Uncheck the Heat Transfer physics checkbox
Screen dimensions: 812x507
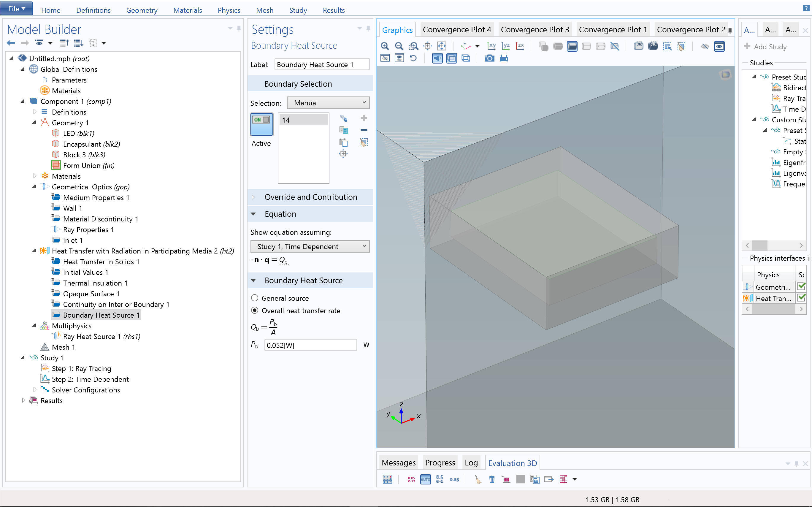pyautogui.click(x=801, y=298)
